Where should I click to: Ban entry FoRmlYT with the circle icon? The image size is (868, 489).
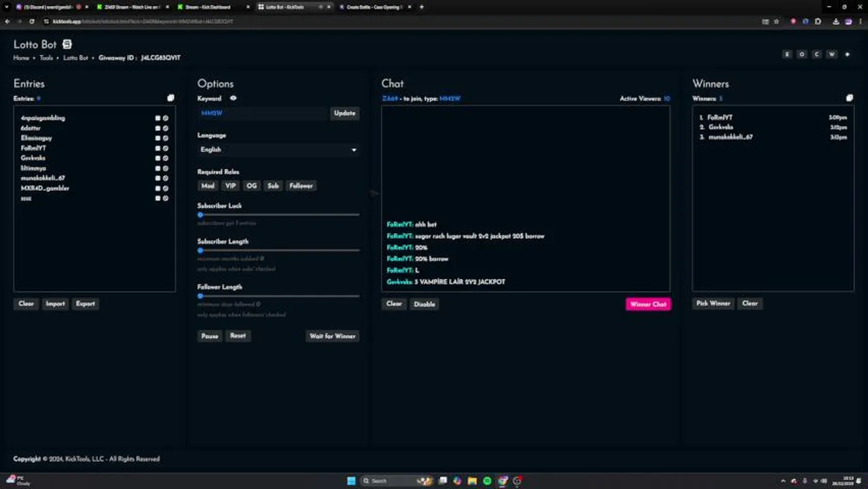pos(165,148)
